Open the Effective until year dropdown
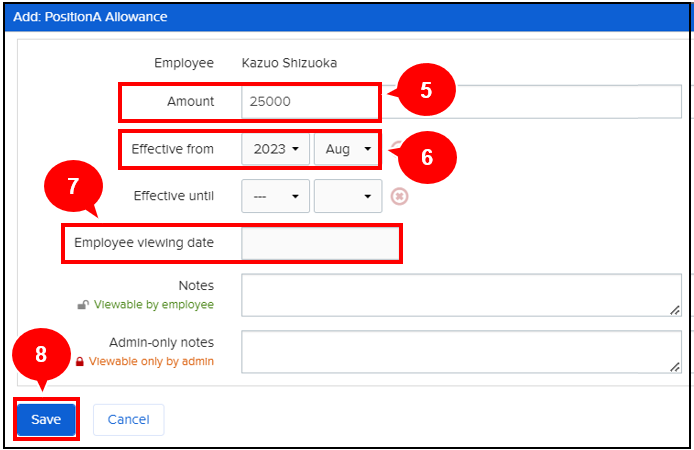694x450 pixels. 275,196
